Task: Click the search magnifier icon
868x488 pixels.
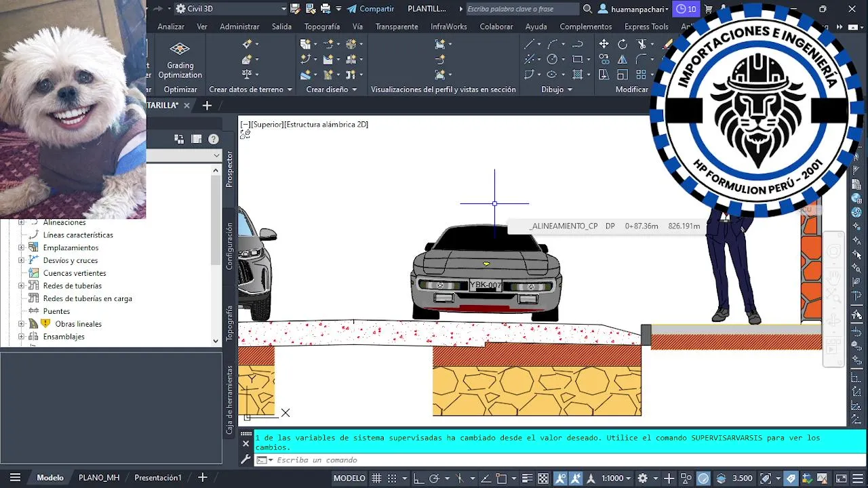Action: [588, 9]
